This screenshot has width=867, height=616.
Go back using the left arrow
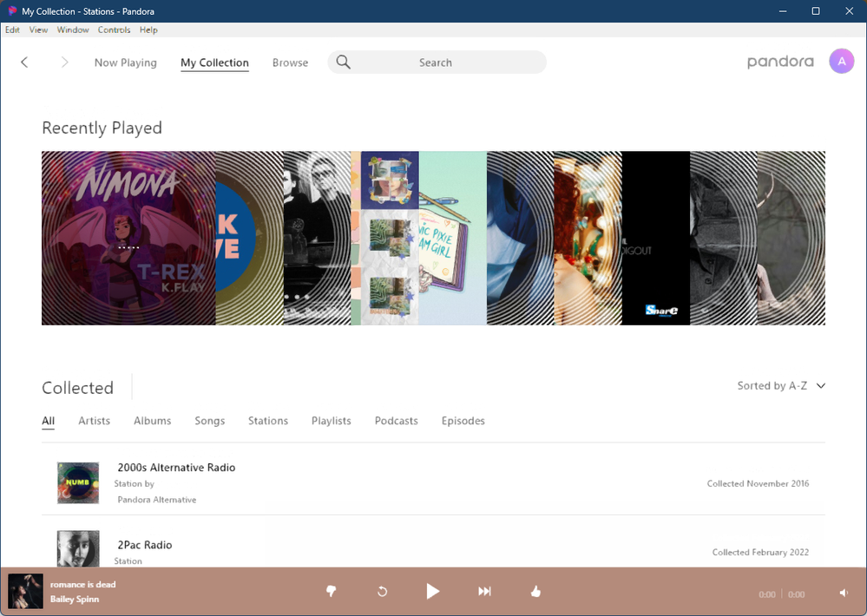click(x=24, y=62)
